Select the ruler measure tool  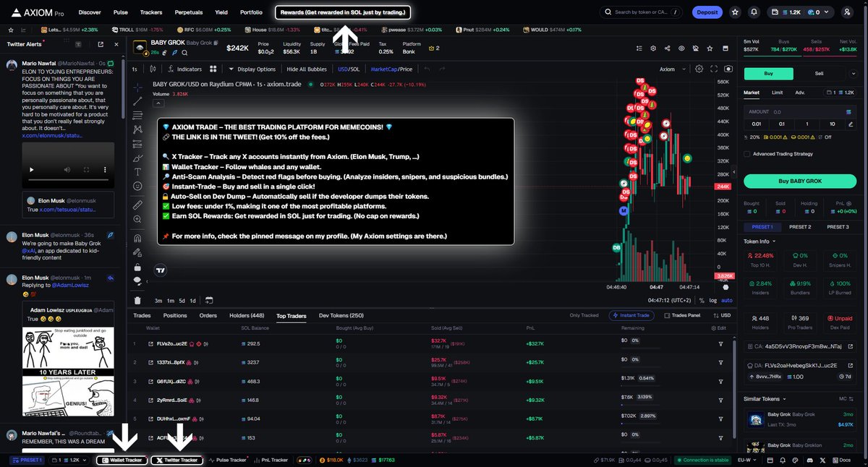tap(137, 205)
